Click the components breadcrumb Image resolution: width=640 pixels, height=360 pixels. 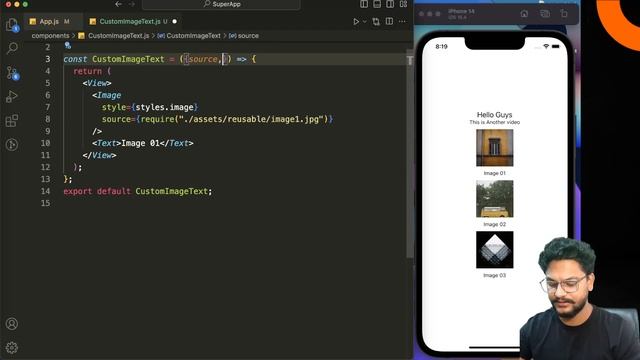point(50,36)
